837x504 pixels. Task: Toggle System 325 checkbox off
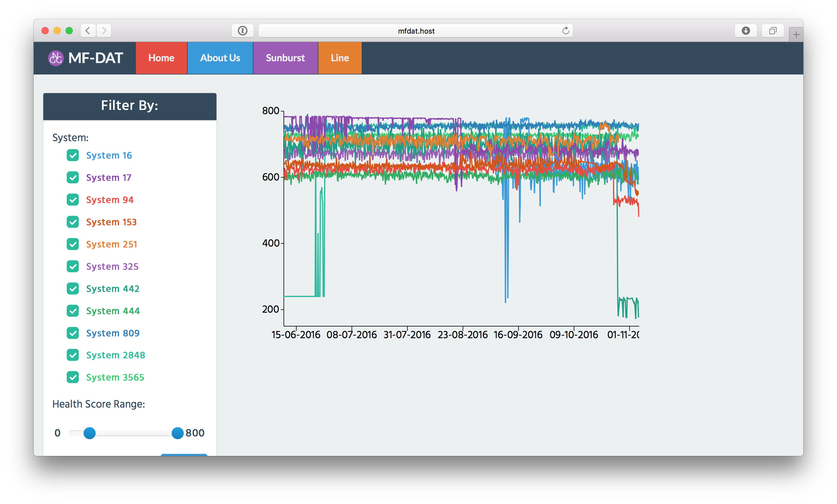[73, 266]
